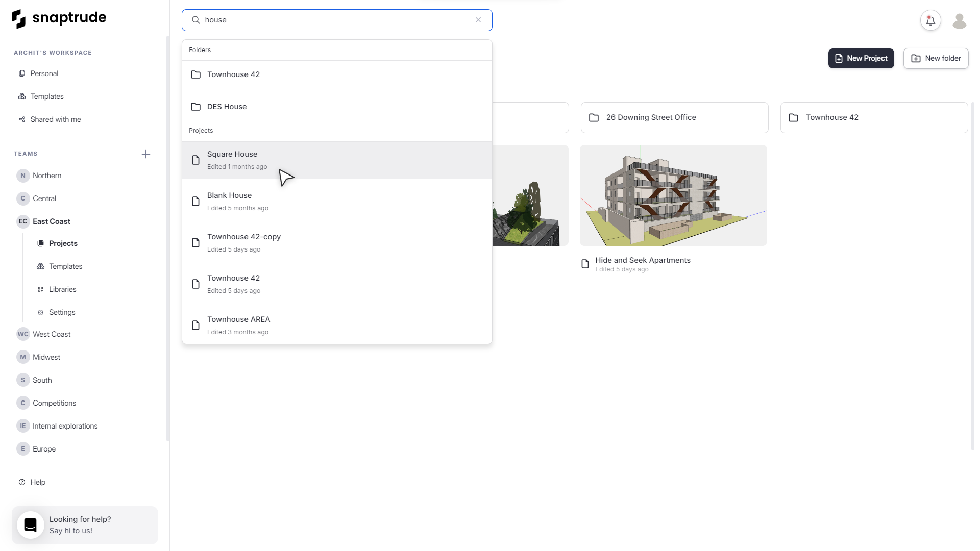Open 26 Downing Street Office folder
The height and width of the screenshot is (551, 980).
click(674, 117)
